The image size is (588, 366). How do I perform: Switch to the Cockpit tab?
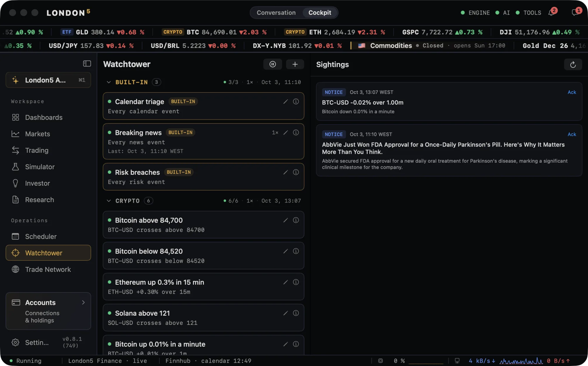click(x=320, y=13)
